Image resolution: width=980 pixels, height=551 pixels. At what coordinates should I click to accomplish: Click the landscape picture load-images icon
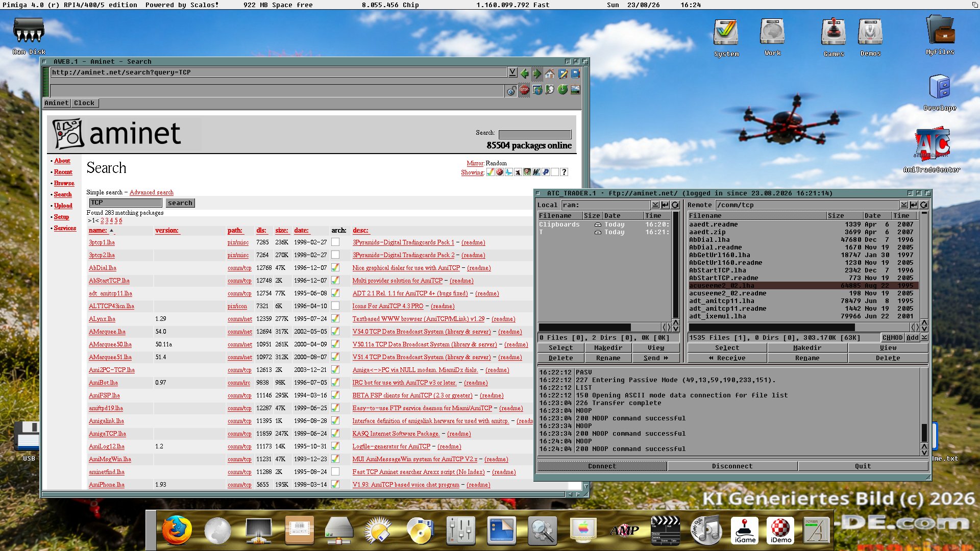pyautogui.click(x=575, y=90)
